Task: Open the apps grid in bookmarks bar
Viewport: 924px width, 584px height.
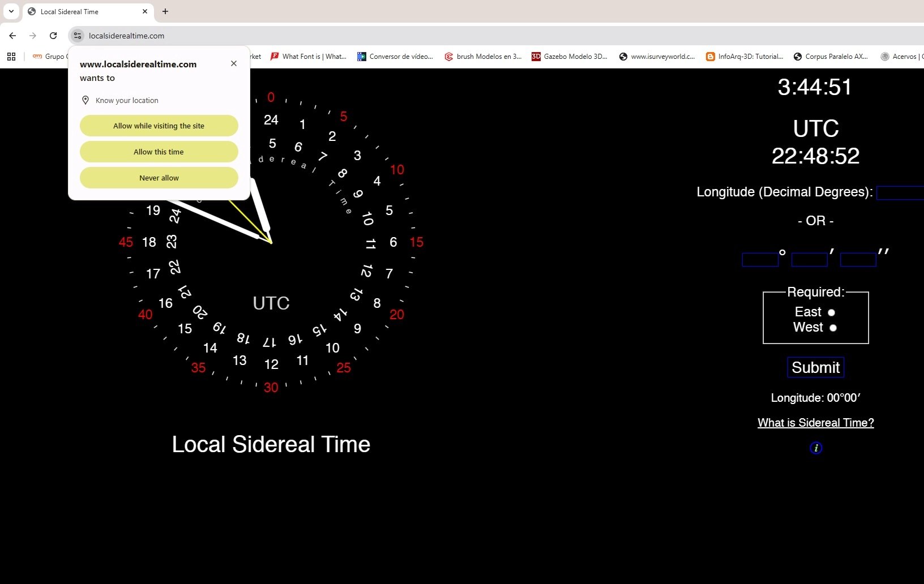Action: pyautogui.click(x=11, y=57)
